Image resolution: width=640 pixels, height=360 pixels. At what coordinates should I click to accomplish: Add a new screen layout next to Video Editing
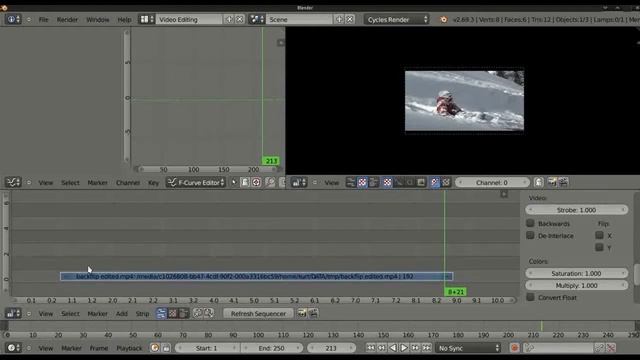[229, 19]
